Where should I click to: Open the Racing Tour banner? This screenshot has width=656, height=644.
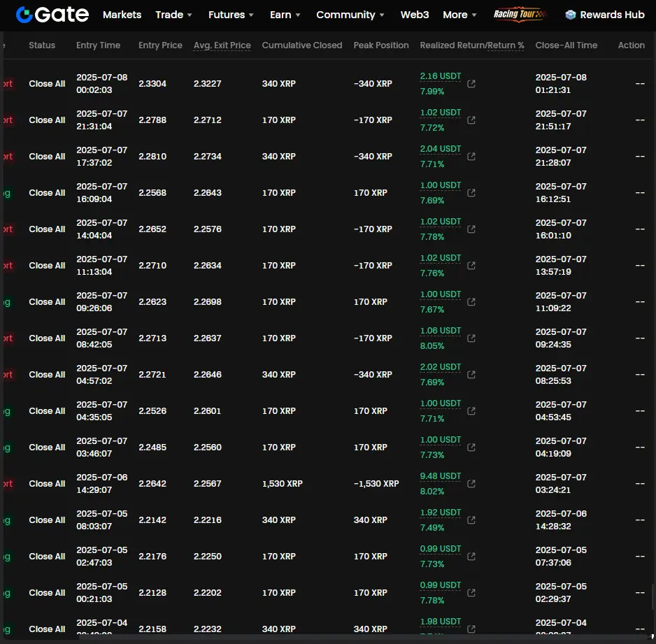coord(520,14)
